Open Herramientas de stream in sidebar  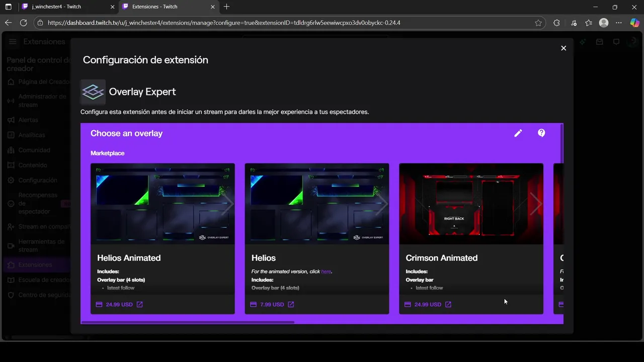38,245
